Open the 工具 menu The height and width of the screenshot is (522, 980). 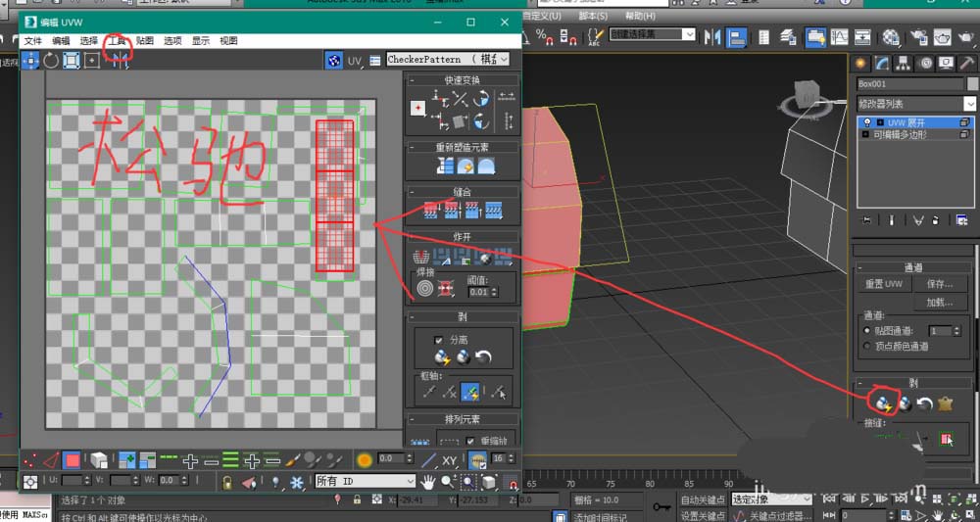point(117,40)
